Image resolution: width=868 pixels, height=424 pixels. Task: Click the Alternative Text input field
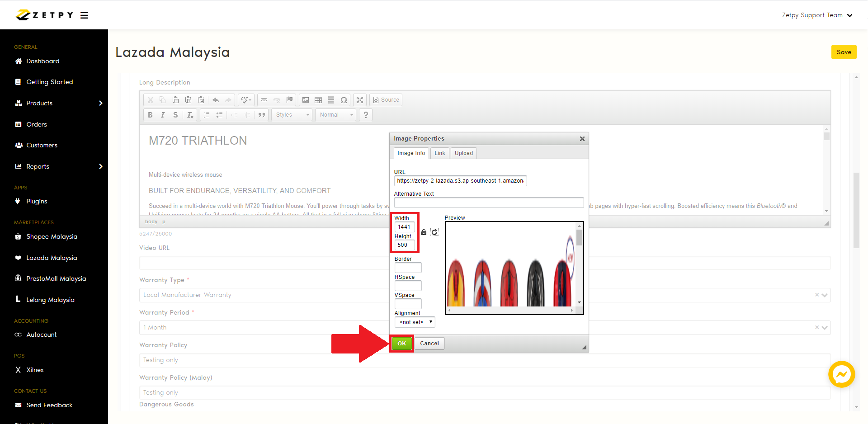click(489, 203)
